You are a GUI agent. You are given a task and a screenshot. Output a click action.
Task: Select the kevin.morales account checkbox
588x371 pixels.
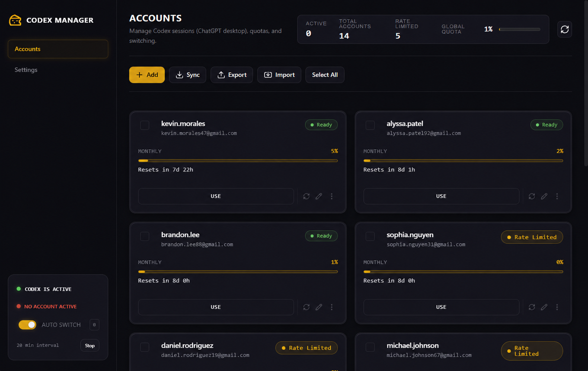145,125
